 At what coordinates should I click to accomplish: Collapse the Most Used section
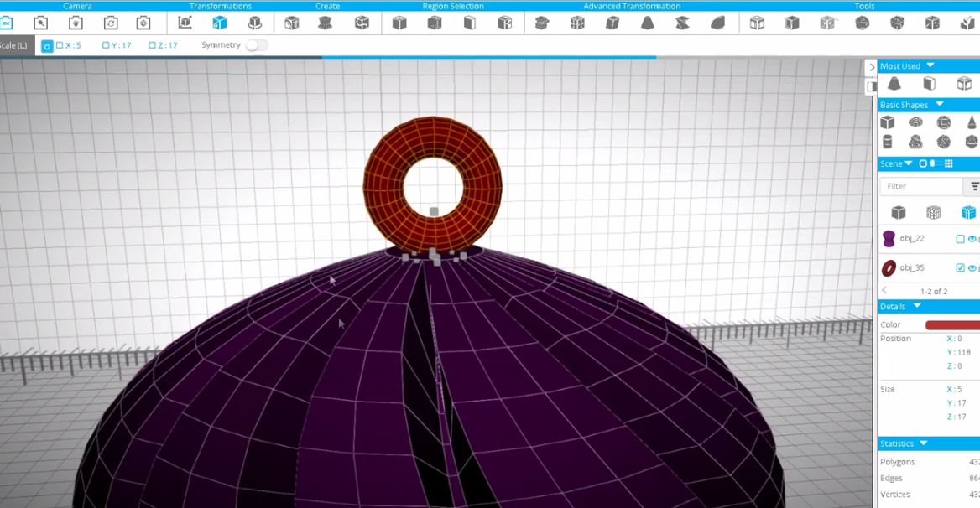(x=930, y=65)
